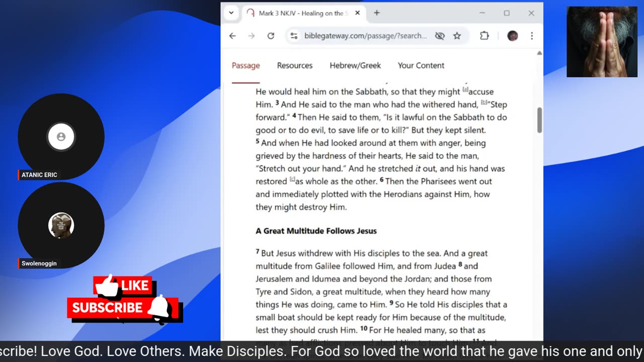Click the ATANIC ERIC name label
The height and width of the screenshot is (362, 644).
click(x=39, y=175)
